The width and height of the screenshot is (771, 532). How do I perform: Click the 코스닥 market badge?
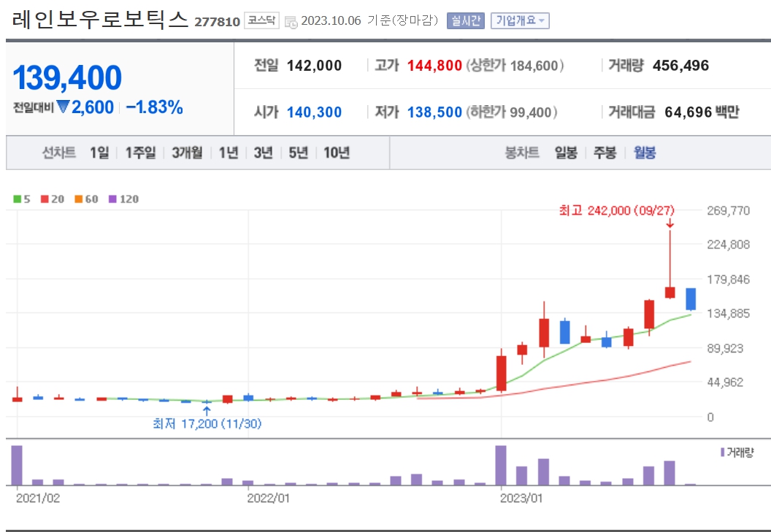pyautogui.click(x=261, y=20)
